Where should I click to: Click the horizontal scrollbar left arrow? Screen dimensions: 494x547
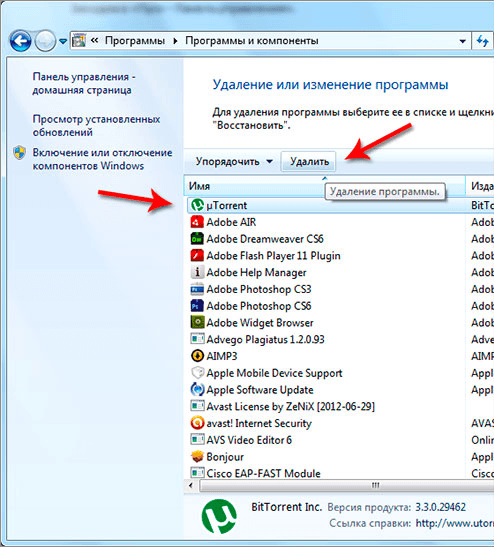[190, 485]
